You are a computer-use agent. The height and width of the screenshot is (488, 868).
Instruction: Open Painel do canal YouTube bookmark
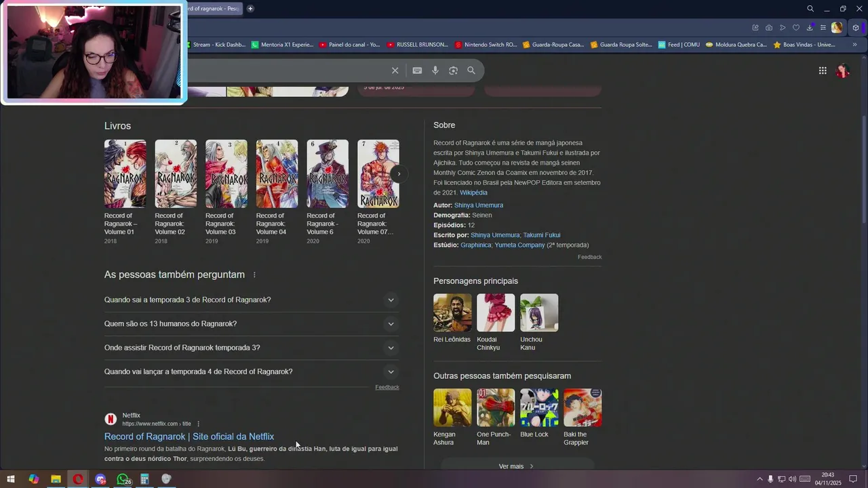pos(349,45)
